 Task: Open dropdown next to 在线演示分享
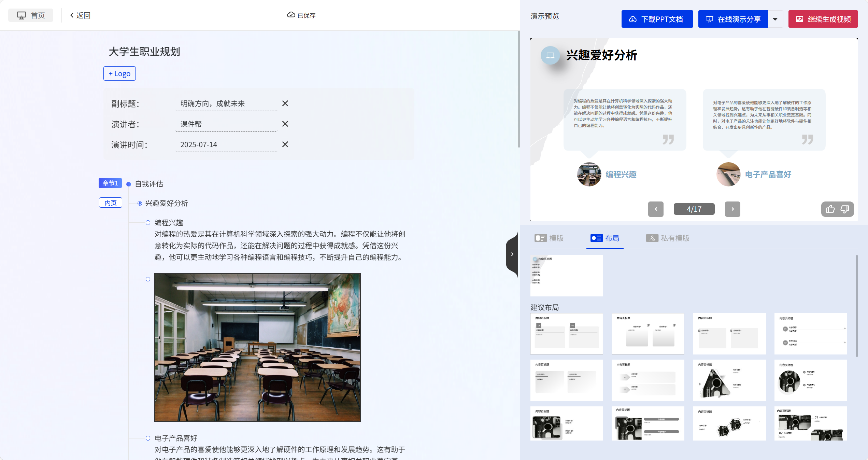[775, 19]
